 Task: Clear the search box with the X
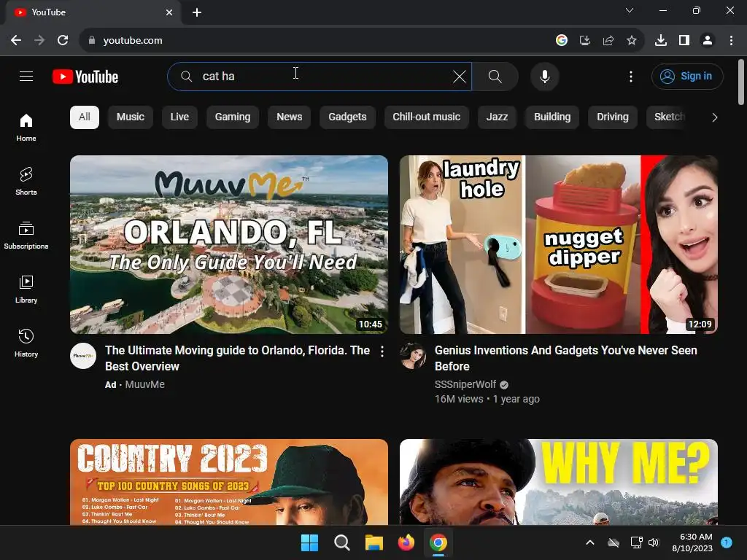[x=460, y=77]
